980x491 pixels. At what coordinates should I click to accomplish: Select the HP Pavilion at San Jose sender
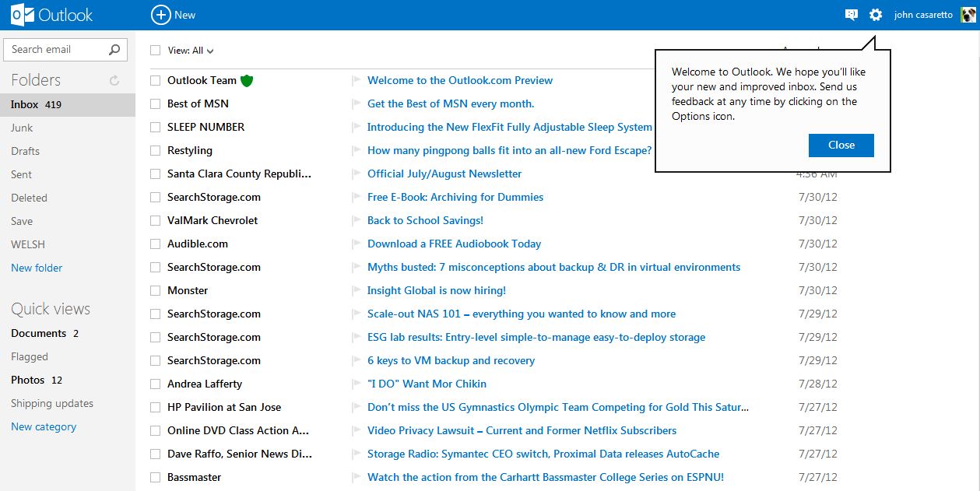tap(224, 407)
